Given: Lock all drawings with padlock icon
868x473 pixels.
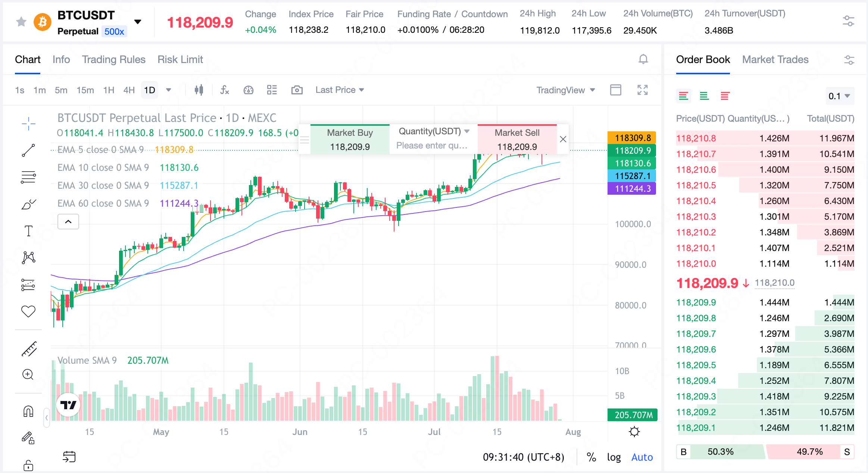Looking at the screenshot, I should [28, 466].
